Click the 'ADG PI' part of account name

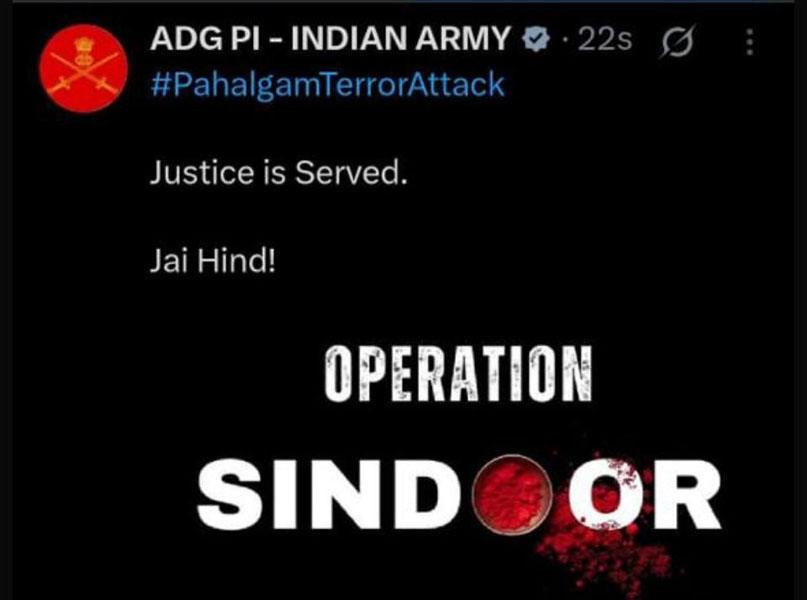[x=205, y=39]
